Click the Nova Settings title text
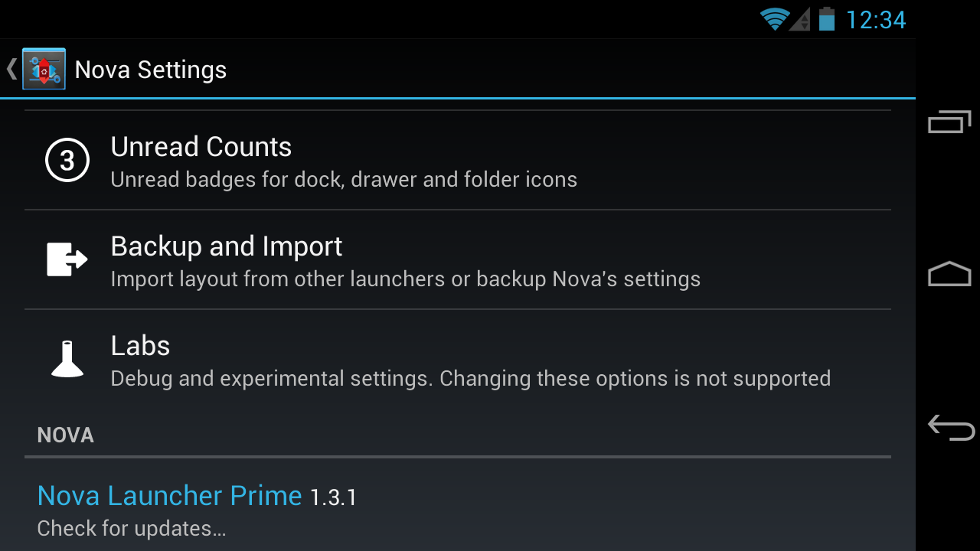Screen dimensions: 980x551 (151, 70)
